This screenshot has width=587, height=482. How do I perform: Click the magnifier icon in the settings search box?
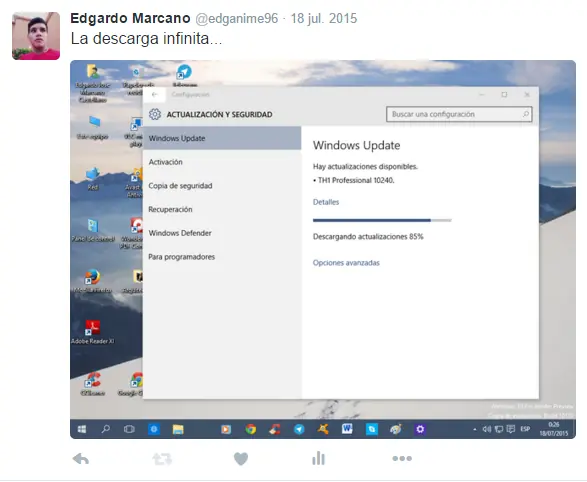[526, 114]
